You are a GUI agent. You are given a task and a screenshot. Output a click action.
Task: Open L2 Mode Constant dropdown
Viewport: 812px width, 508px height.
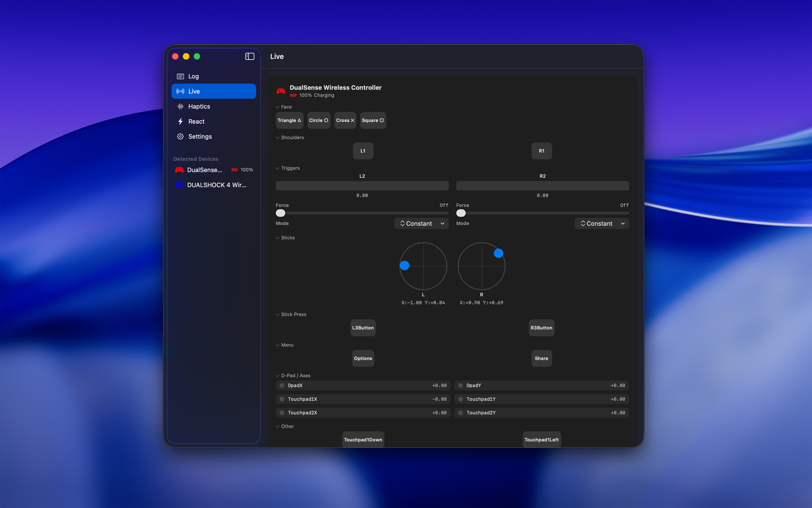click(x=422, y=224)
